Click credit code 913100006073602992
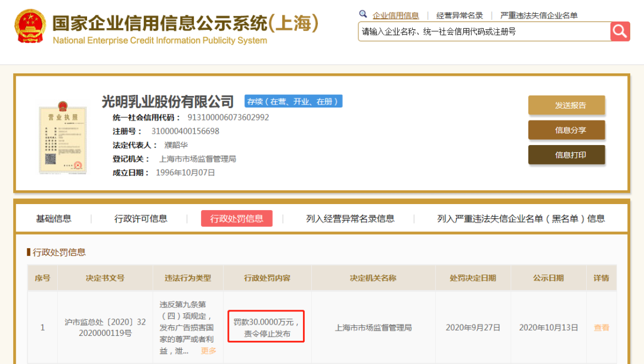Image resolution: width=644 pixels, height=364 pixels. pos(228,118)
